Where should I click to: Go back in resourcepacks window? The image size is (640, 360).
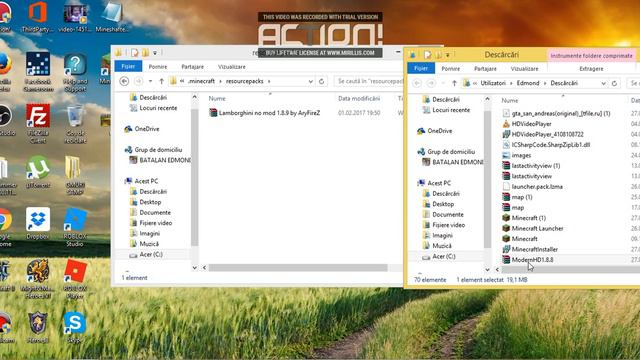click(x=124, y=81)
